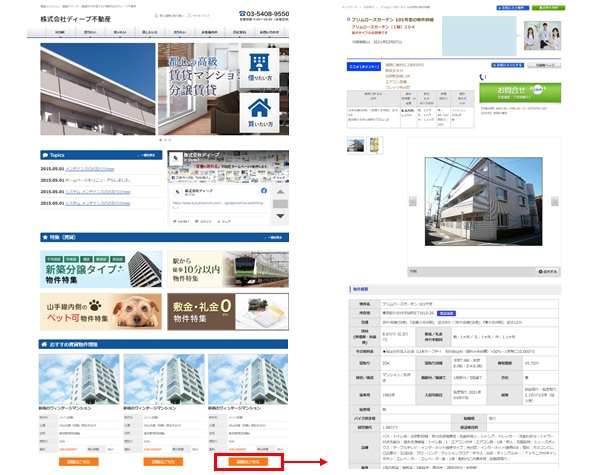Click the house icon in the おすすめ賃貸物件情報 header
Viewport: 600px width, 475px height.
44,344
